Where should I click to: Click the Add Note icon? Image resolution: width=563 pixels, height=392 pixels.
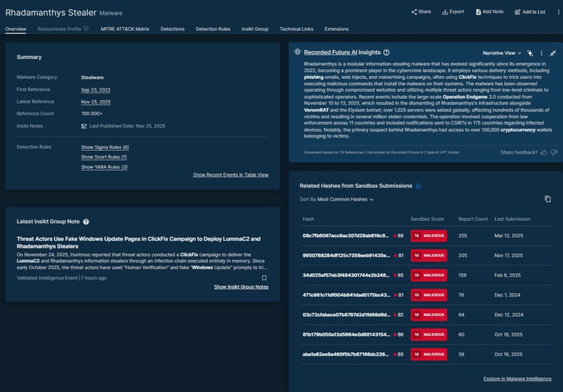[x=478, y=12]
